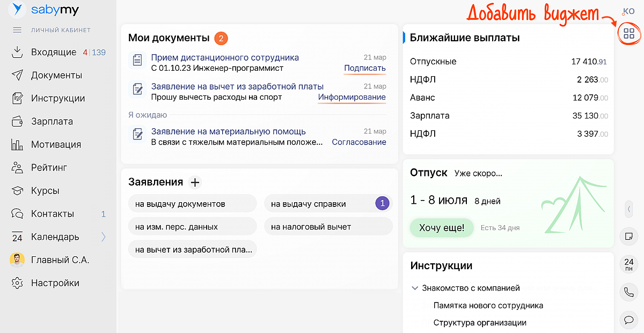Expand the right sidebar panel arrow

(628, 209)
